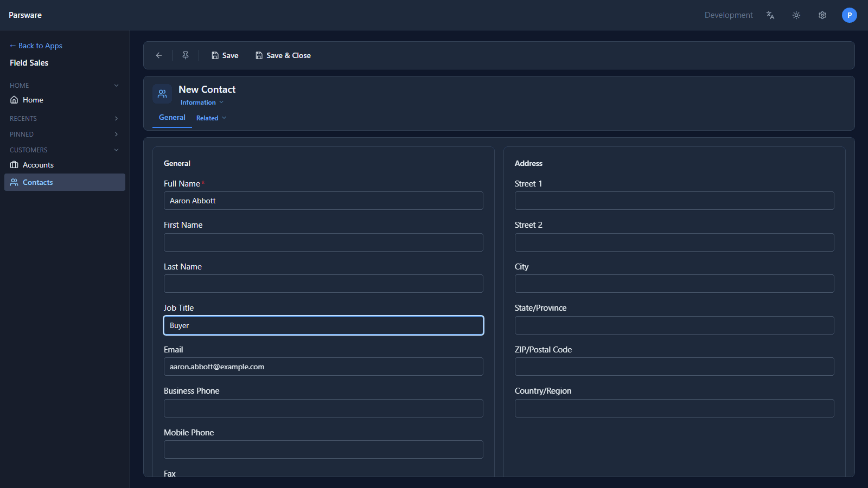Toggle the light/dark theme sun icon
This screenshot has height=488, width=868.
pyautogui.click(x=796, y=15)
